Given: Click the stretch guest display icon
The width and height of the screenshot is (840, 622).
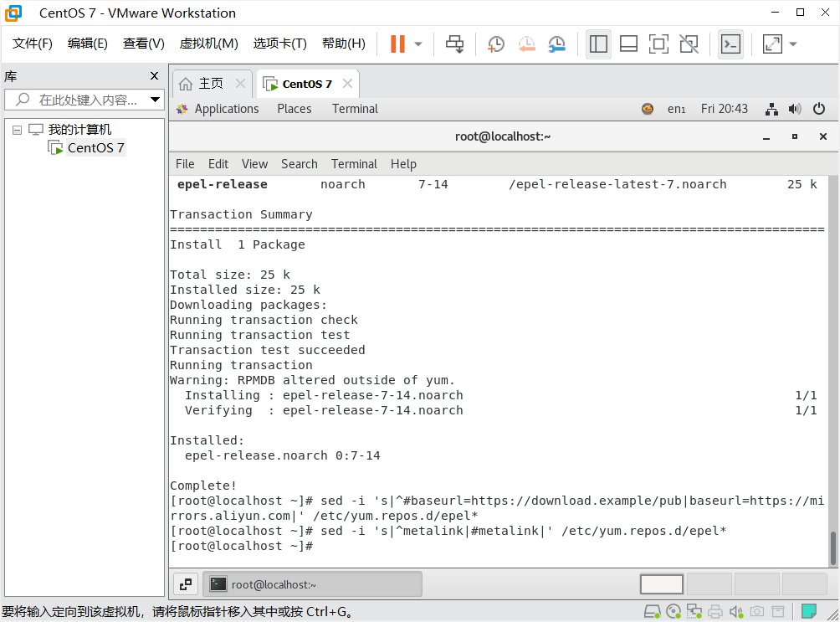Looking at the screenshot, I should (x=772, y=44).
